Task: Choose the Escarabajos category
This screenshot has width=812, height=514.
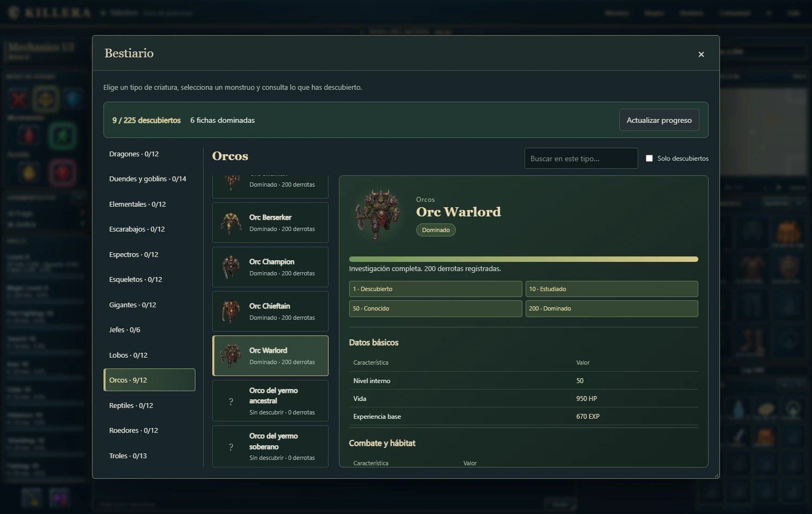Action: point(149,229)
